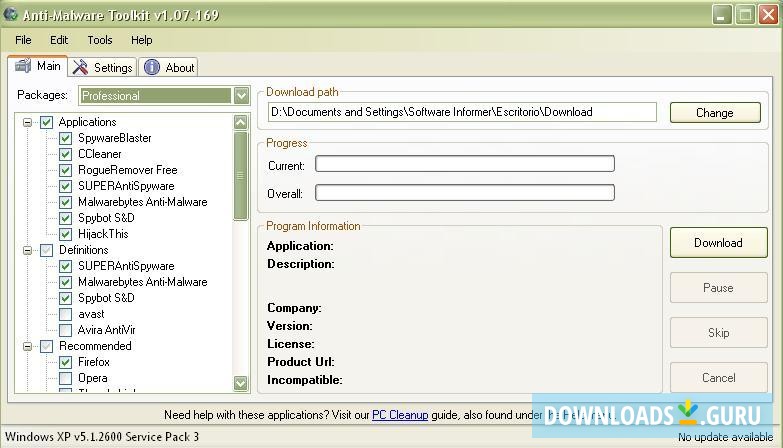
Task: Select the Avira AntiVir tree label
Action: [106, 330]
